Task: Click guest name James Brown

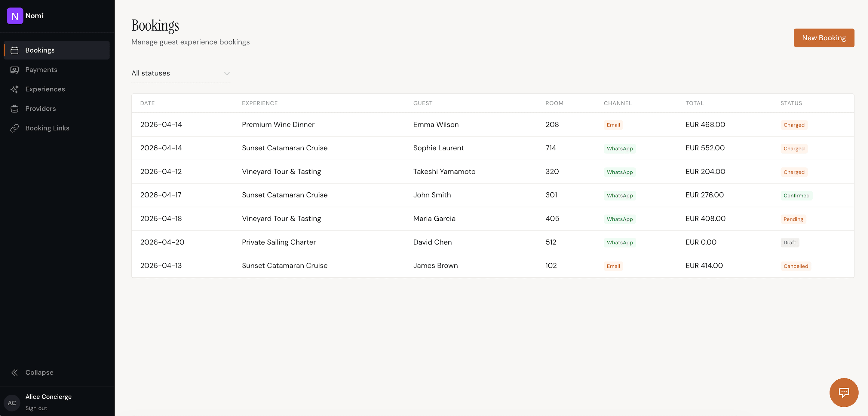Action: [x=435, y=265]
